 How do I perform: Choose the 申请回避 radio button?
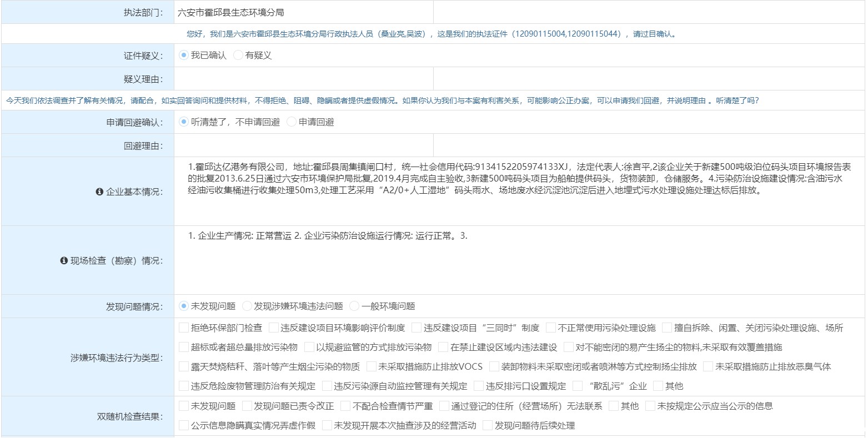292,122
